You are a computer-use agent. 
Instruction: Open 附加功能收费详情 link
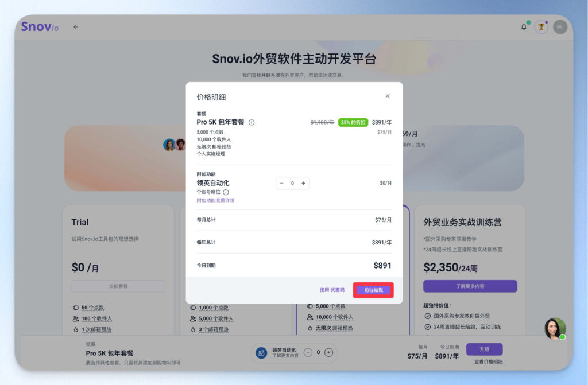[x=216, y=200]
